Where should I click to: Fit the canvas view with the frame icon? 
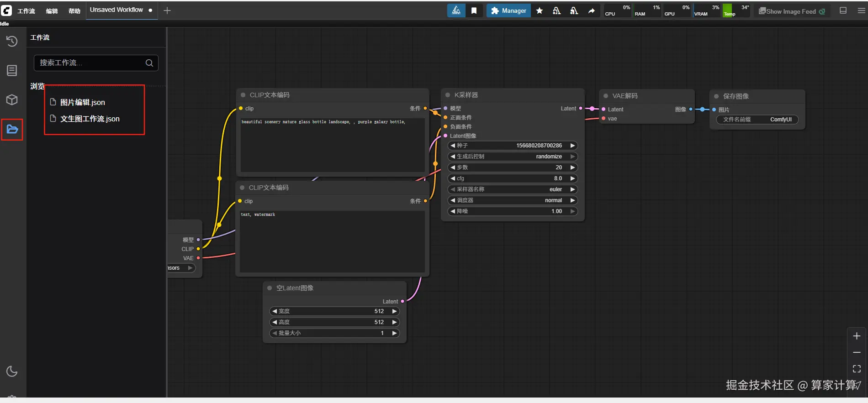[857, 369]
